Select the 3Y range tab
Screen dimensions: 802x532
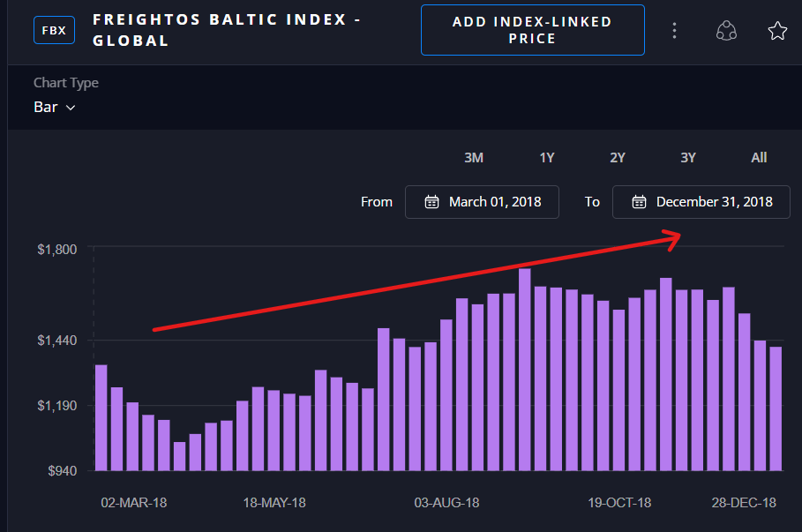coord(688,157)
